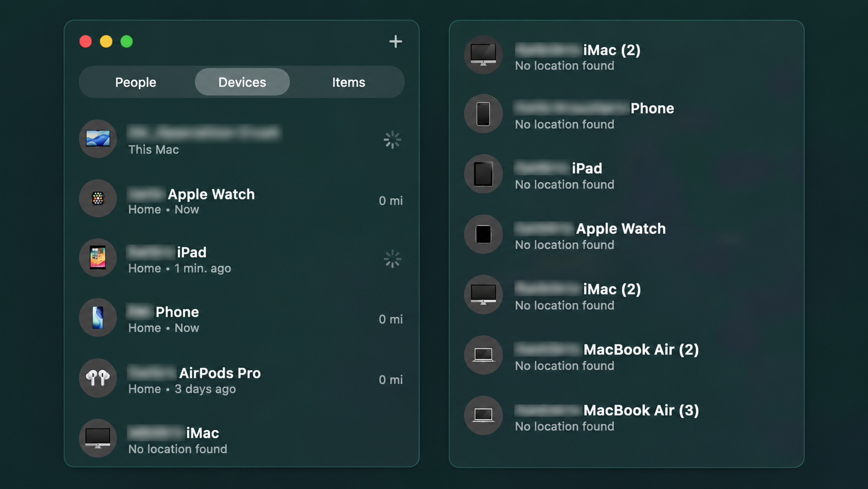Click the AirPods Pro icon

98,378
